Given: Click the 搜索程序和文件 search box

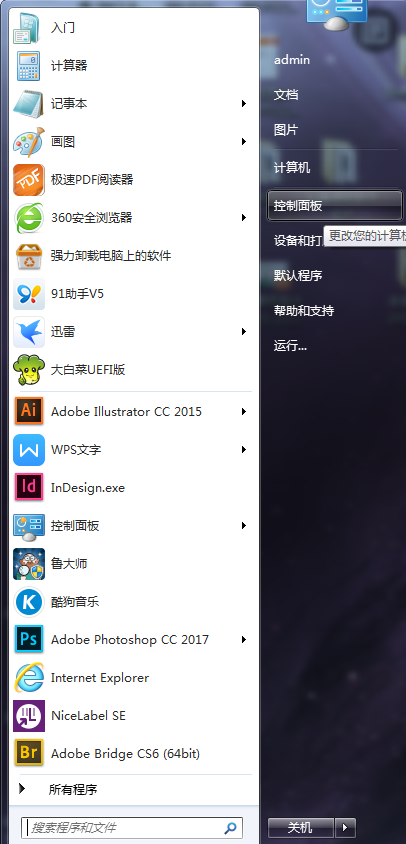Looking at the screenshot, I should coord(132,827).
